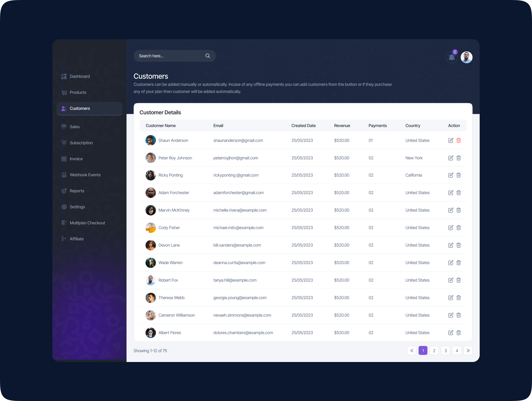532x401 pixels.
Task: Click the edit icon for Wade Warren
Action: 450,262
